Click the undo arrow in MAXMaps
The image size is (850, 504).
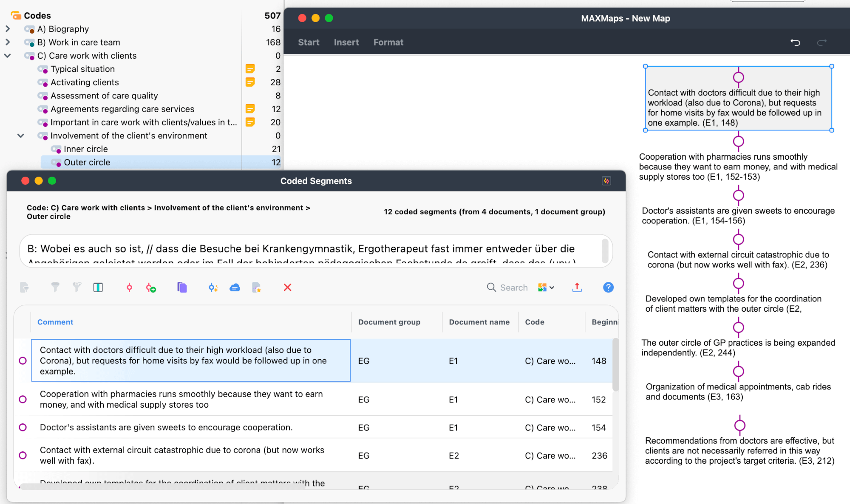[795, 42]
